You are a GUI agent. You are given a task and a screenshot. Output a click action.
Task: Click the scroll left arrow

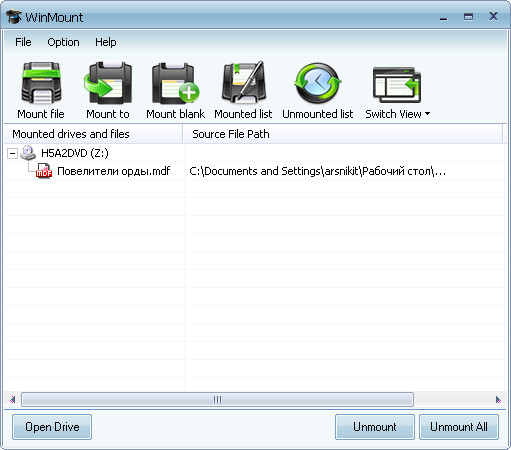point(13,399)
